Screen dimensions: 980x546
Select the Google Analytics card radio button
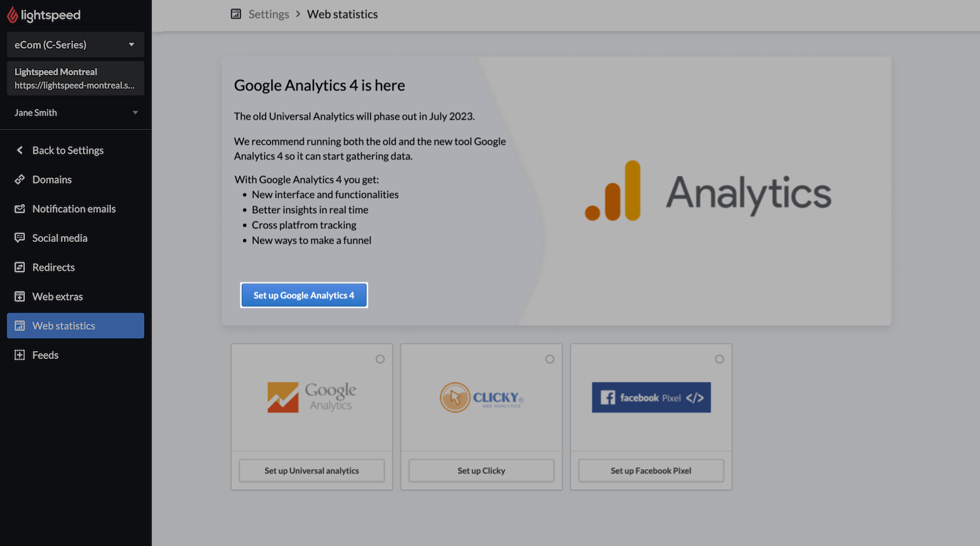tap(380, 359)
